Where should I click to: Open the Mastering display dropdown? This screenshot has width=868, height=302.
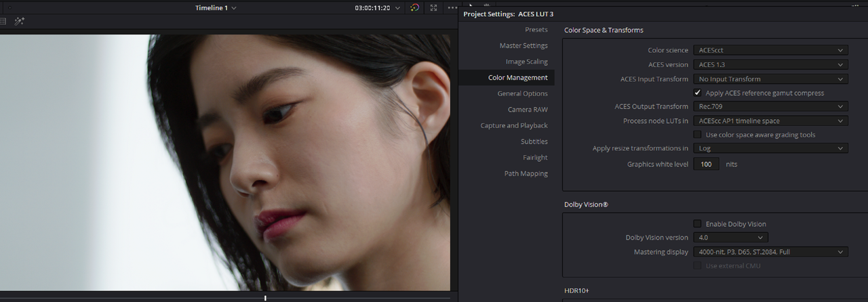click(x=770, y=252)
